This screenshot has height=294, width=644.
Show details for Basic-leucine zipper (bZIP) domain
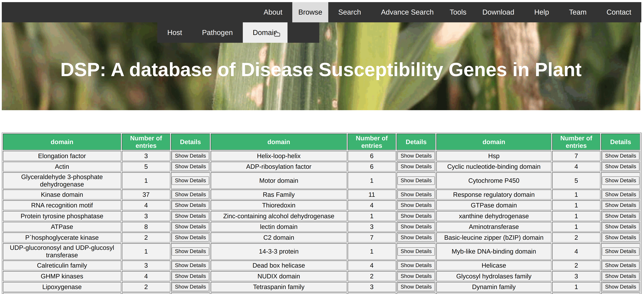coord(621,238)
